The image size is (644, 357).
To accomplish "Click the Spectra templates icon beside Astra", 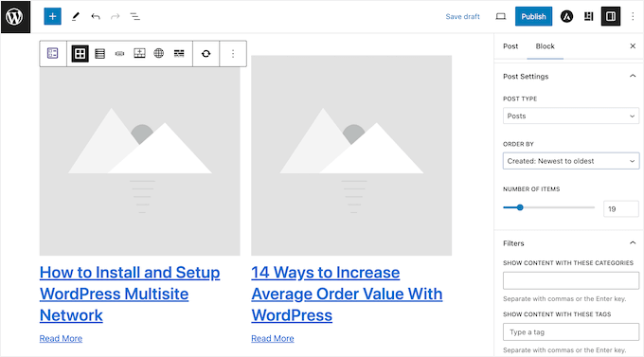I will point(589,16).
